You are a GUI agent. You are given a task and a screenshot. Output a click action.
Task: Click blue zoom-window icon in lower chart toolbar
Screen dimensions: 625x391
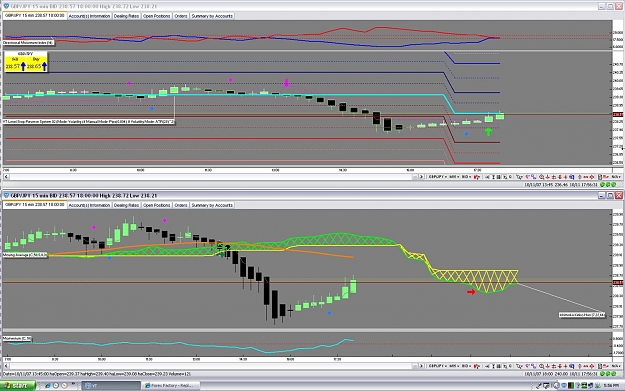pyautogui.click(x=572, y=366)
